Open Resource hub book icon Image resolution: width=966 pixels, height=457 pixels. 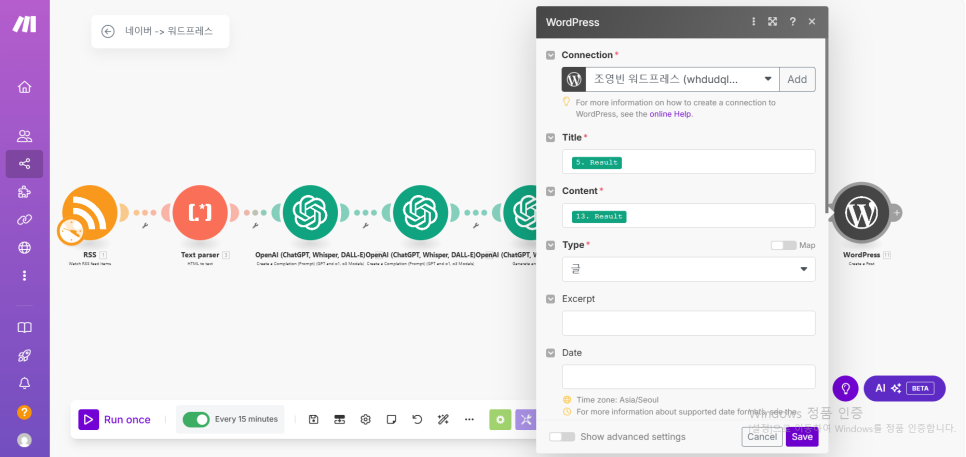pyautogui.click(x=24, y=328)
